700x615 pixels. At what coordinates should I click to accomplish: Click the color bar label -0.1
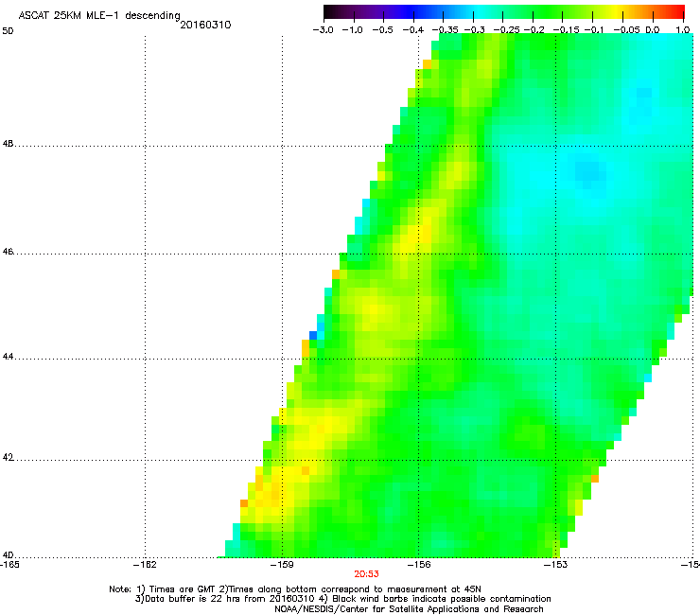tap(594, 30)
